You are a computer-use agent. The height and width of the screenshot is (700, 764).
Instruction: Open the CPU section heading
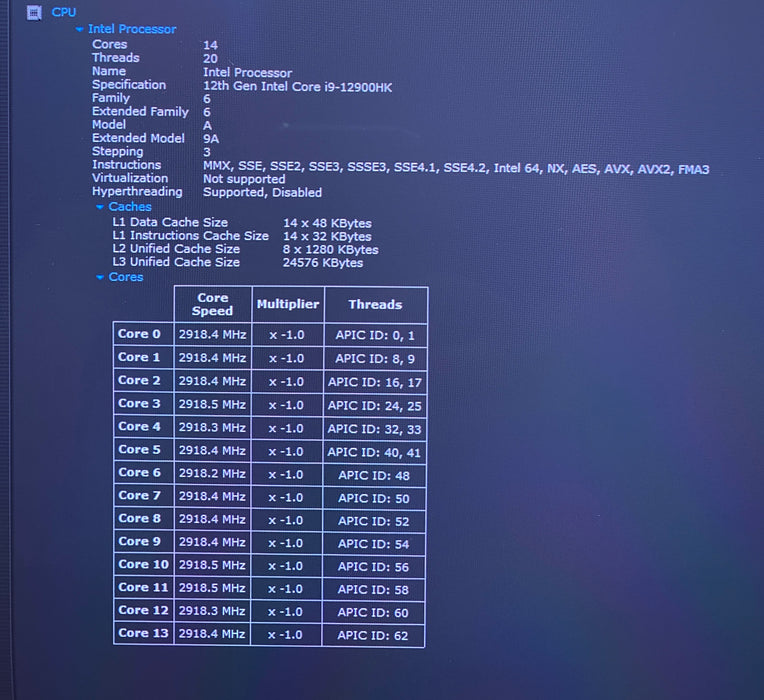tap(64, 12)
